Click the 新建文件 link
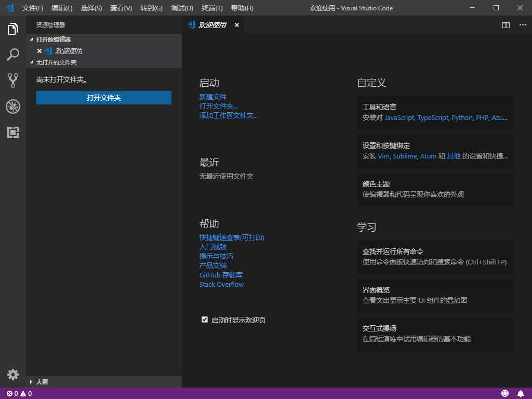Screen dimensions: 532x399 point(212,97)
